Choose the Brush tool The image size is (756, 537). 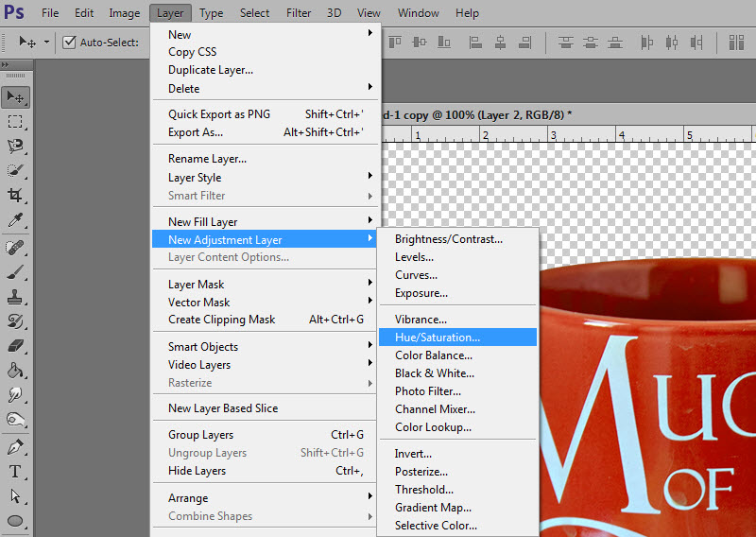[15, 271]
